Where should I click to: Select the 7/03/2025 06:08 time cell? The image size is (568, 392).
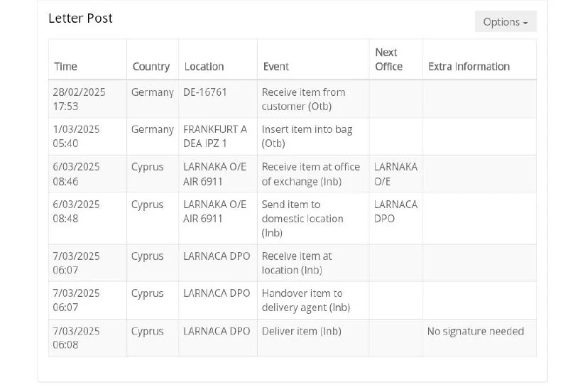pyautogui.click(x=77, y=338)
